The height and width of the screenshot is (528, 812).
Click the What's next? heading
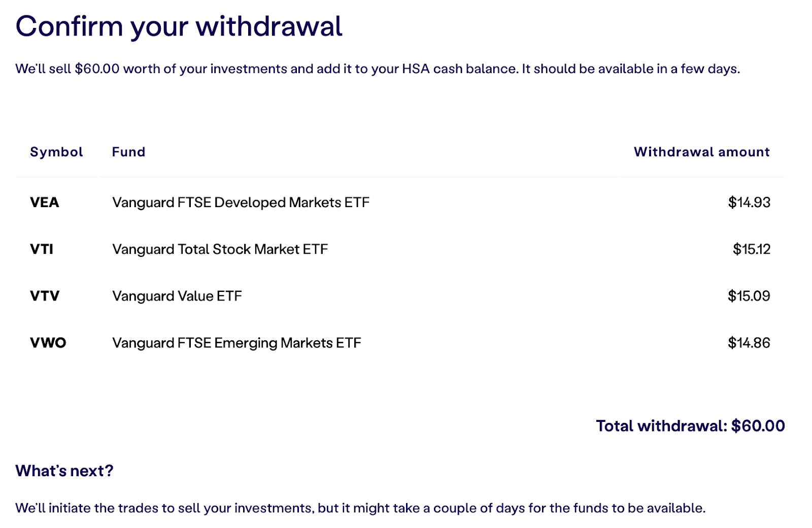(64, 471)
